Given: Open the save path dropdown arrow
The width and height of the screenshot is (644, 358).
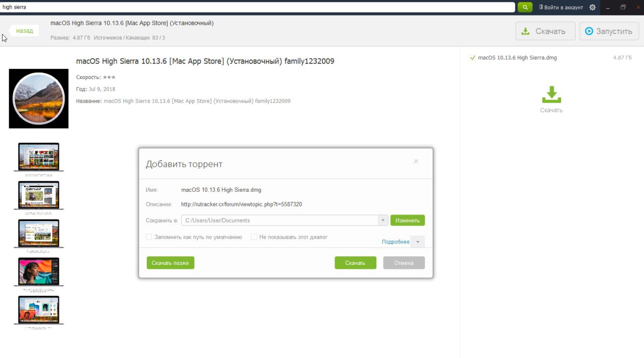Looking at the screenshot, I should 383,221.
